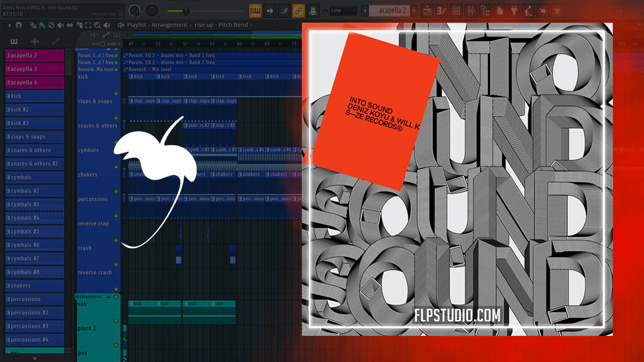Select the claps & snaps clip in picker
The image size is (644, 362).
35,137
